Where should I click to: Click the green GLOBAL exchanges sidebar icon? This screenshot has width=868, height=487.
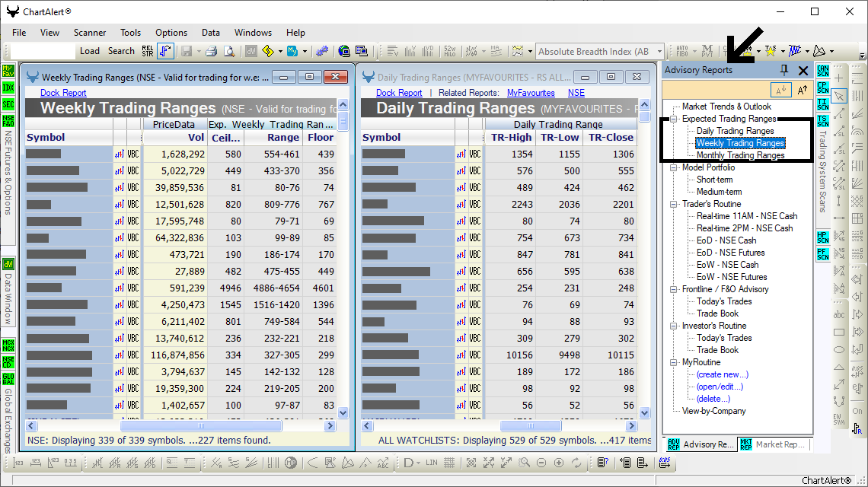[8, 379]
